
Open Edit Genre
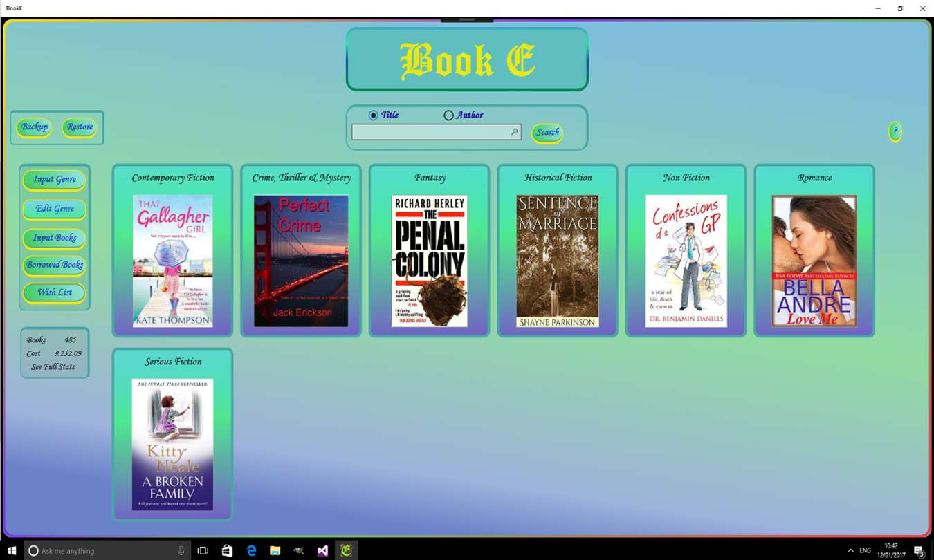55,209
